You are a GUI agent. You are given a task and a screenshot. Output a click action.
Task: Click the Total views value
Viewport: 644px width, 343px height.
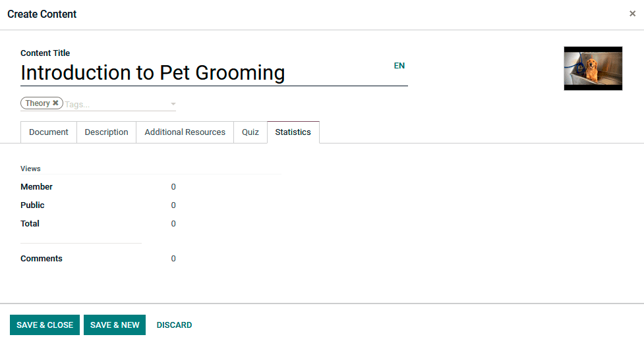point(173,224)
